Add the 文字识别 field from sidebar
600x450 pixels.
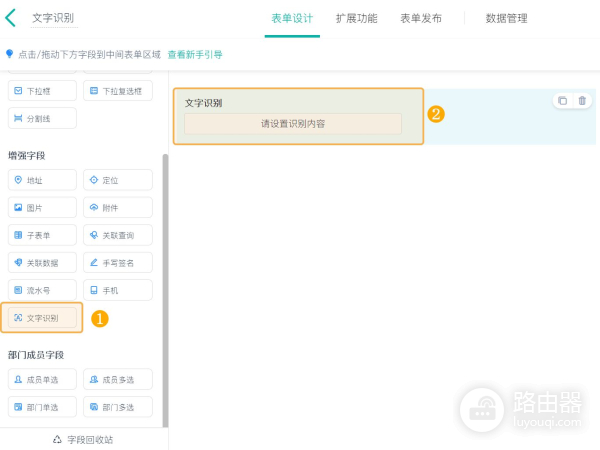[x=42, y=318]
